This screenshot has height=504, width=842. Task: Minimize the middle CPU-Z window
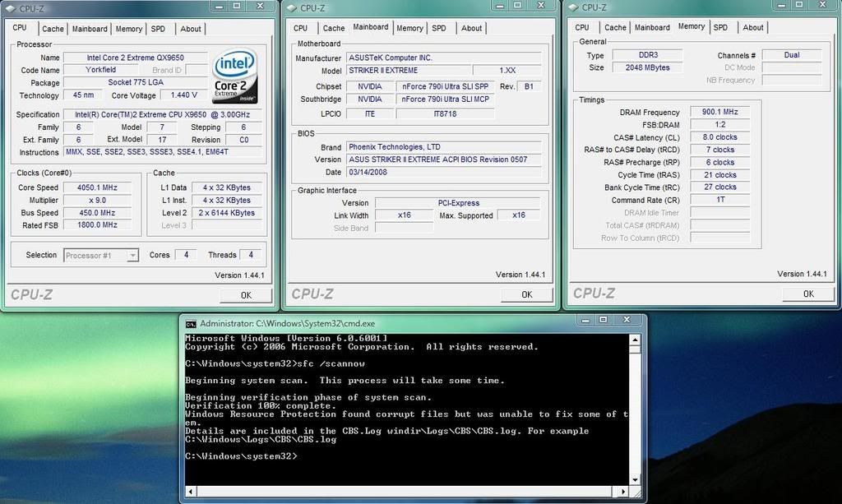[499, 6]
